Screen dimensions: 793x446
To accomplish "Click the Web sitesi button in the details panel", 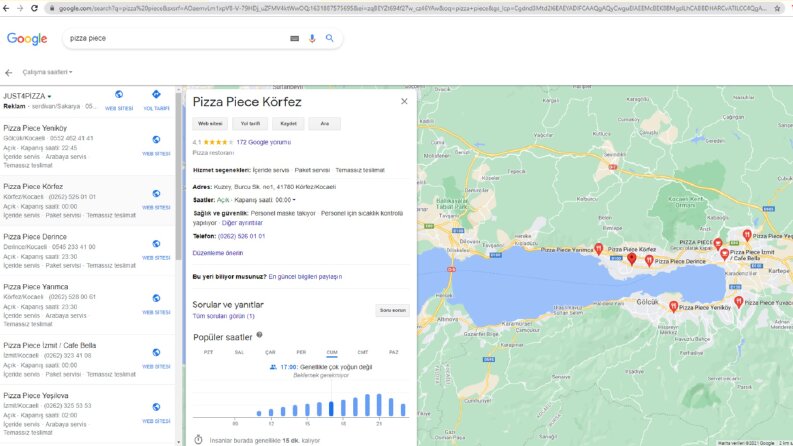I will (x=210, y=124).
